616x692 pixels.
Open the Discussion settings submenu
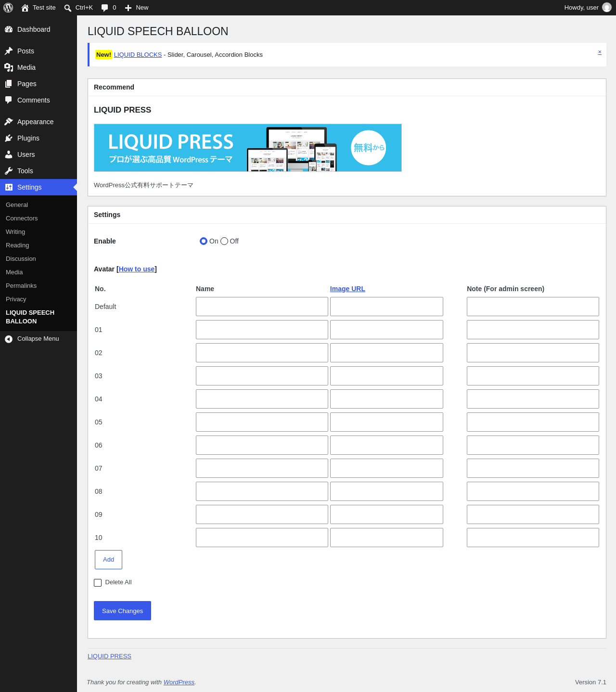tap(21, 259)
